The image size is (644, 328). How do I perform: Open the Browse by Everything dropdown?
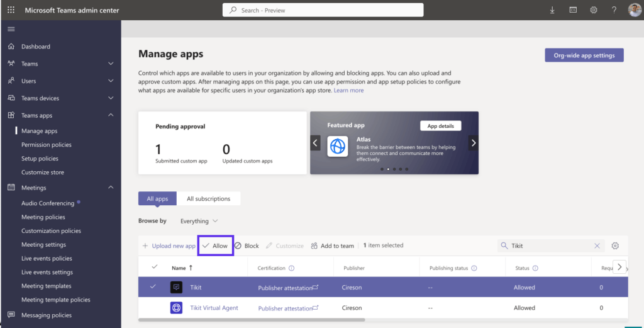(x=199, y=221)
